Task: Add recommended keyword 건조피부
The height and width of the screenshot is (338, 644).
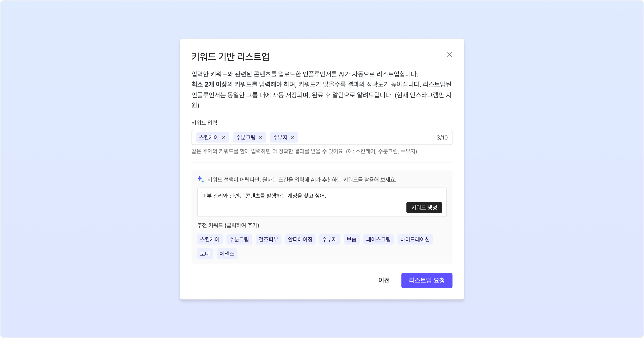Action: pyautogui.click(x=268, y=239)
